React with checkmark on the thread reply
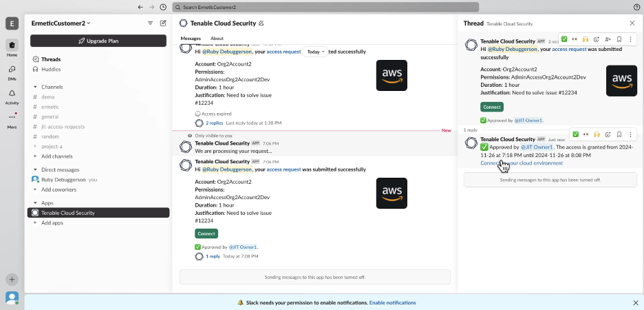This screenshot has width=644, height=310. (x=576, y=134)
